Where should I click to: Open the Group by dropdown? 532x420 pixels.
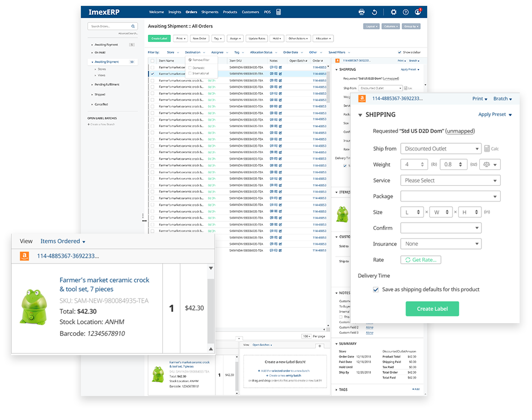pos(411,27)
